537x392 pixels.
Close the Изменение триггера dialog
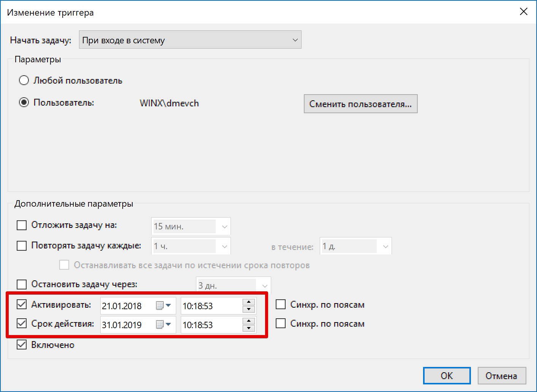(523, 12)
